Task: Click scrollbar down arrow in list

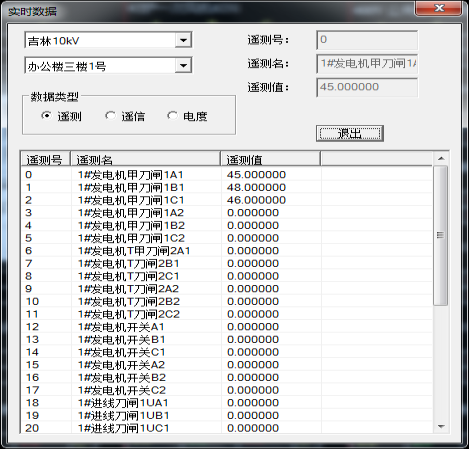Action: pos(441,427)
